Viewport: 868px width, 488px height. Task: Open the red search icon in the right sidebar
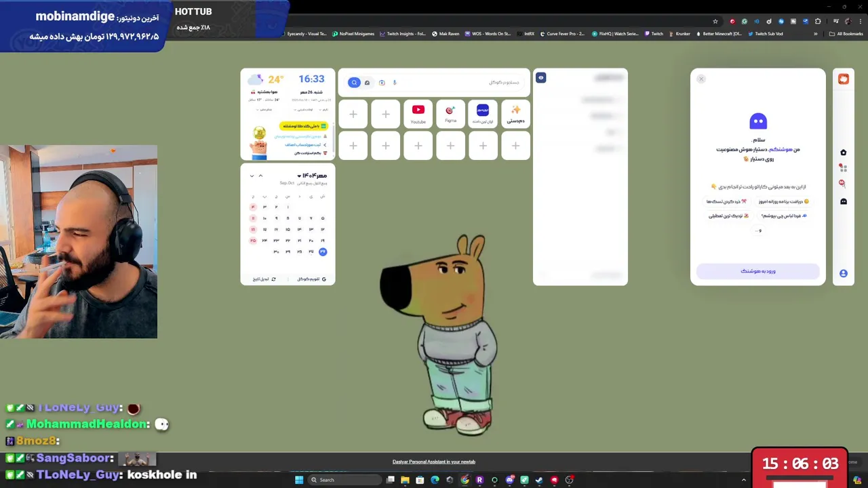click(844, 183)
